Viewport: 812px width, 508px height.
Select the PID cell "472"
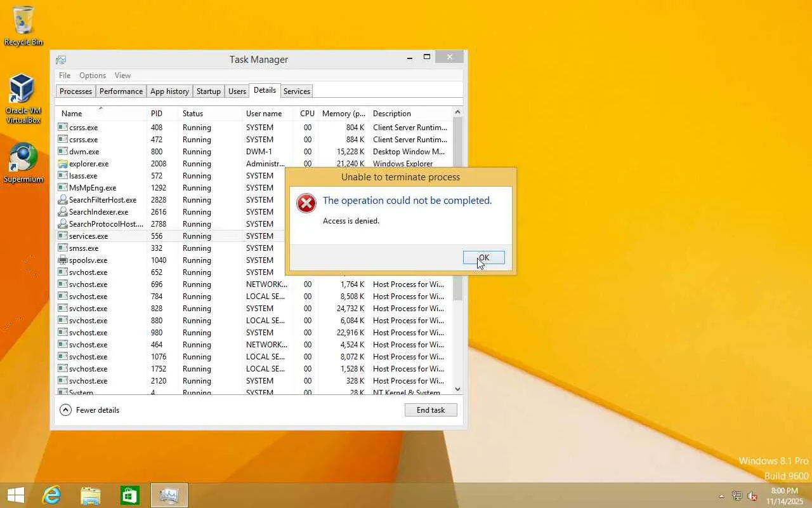(x=156, y=139)
